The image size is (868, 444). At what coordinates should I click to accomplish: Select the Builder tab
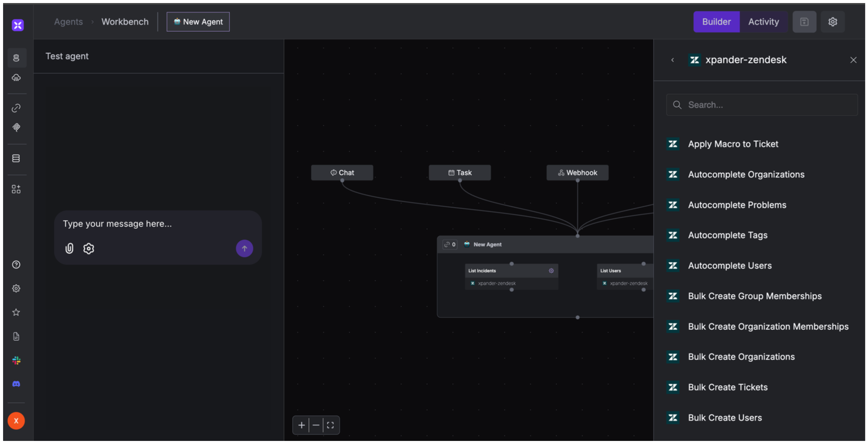point(716,22)
